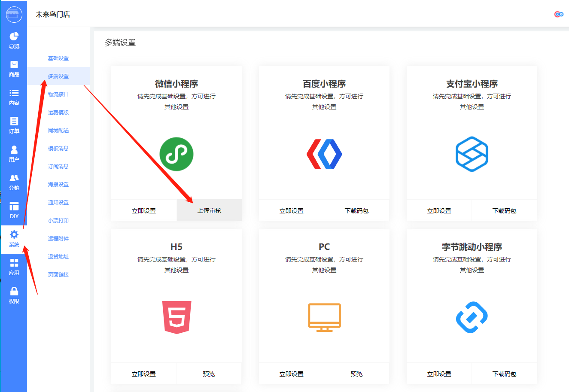Click the colorful icon in top right corner
Image resolution: width=569 pixels, height=392 pixels.
559,14
